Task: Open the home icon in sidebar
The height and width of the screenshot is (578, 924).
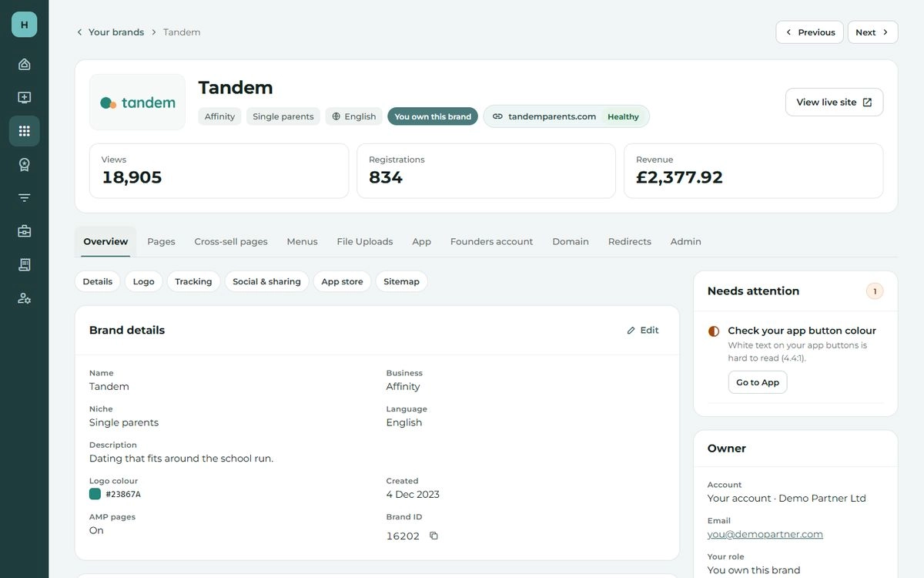Action: click(x=24, y=64)
